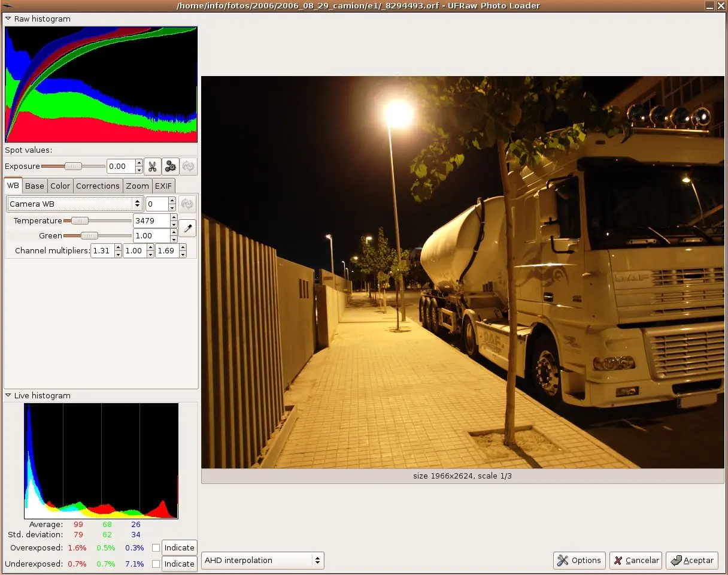Click the Aceptar button icon
Image resolution: width=728 pixels, height=575 pixels.
(676, 561)
